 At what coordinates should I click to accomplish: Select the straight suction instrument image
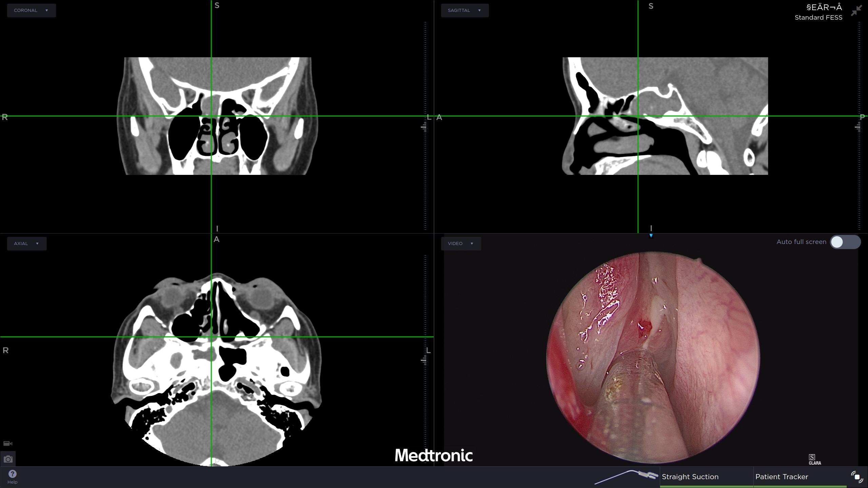(x=626, y=476)
